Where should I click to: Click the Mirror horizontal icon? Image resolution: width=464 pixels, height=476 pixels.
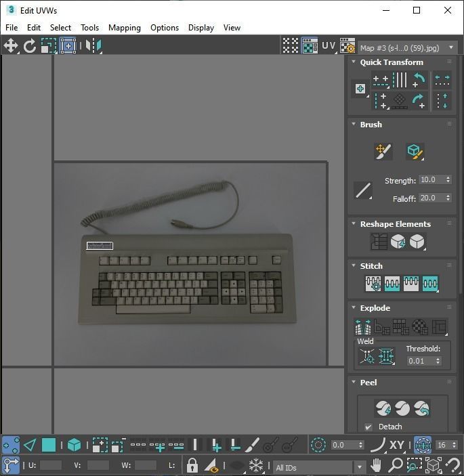[93, 46]
